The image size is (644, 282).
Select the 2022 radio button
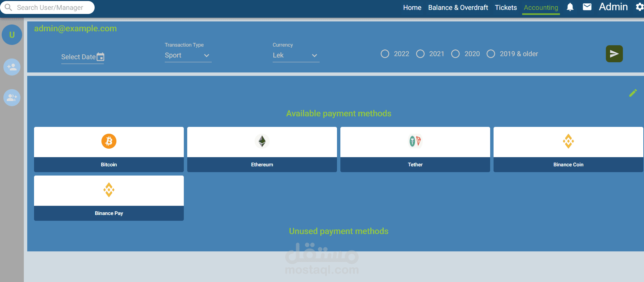[385, 54]
